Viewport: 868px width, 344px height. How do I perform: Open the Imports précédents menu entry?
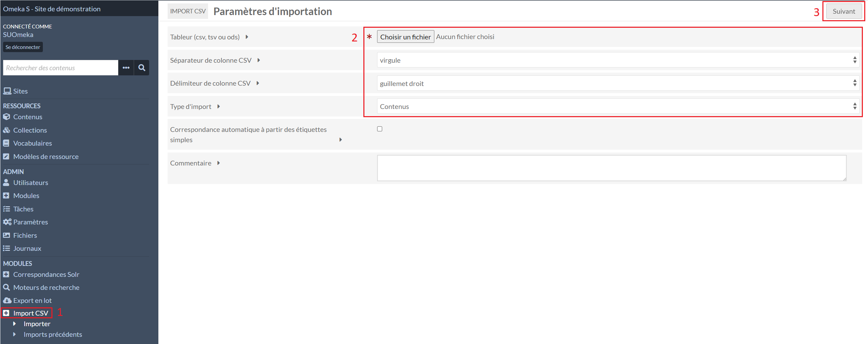click(x=53, y=334)
